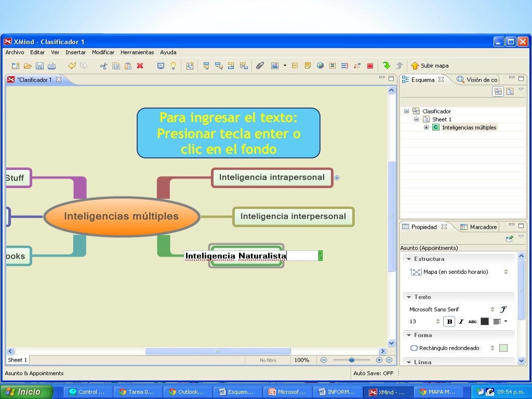Click the scissors Cut icon
This screenshot has width=532, height=399.
pyautogui.click(x=104, y=66)
